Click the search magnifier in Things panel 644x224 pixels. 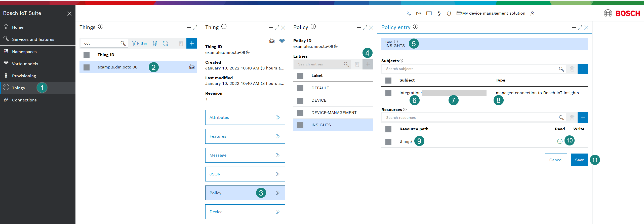(123, 43)
